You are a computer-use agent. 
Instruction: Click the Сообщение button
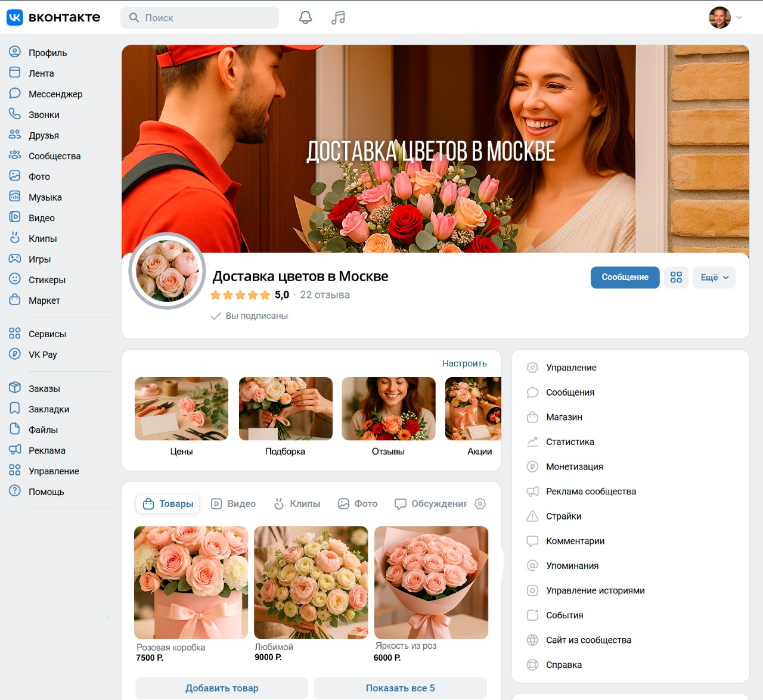coord(625,277)
